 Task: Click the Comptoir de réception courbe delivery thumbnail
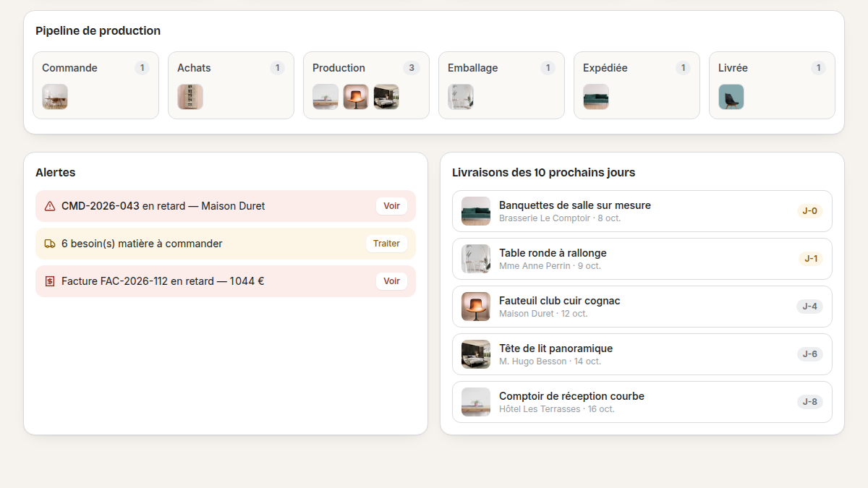click(x=476, y=402)
